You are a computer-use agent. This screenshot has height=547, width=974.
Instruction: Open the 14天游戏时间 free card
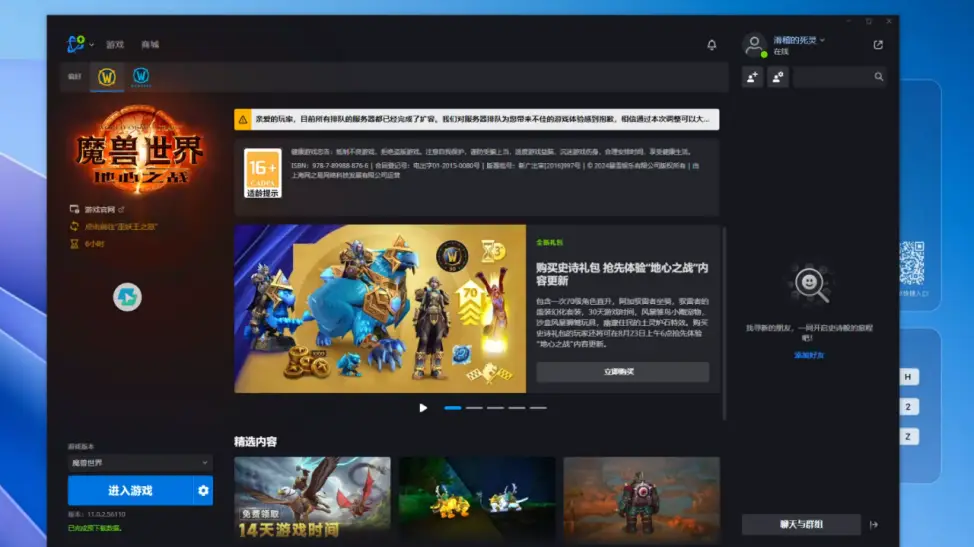(x=312, y=499)
